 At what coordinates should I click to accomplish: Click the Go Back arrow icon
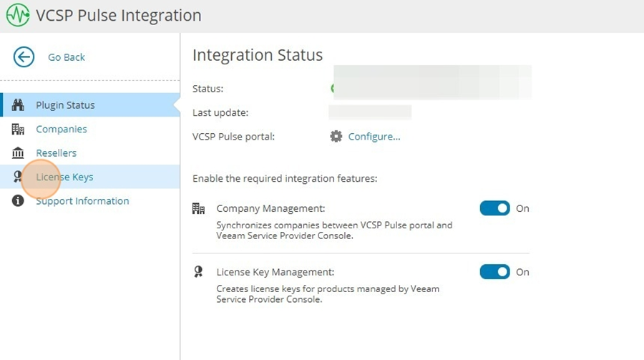(x=24, y=57)
